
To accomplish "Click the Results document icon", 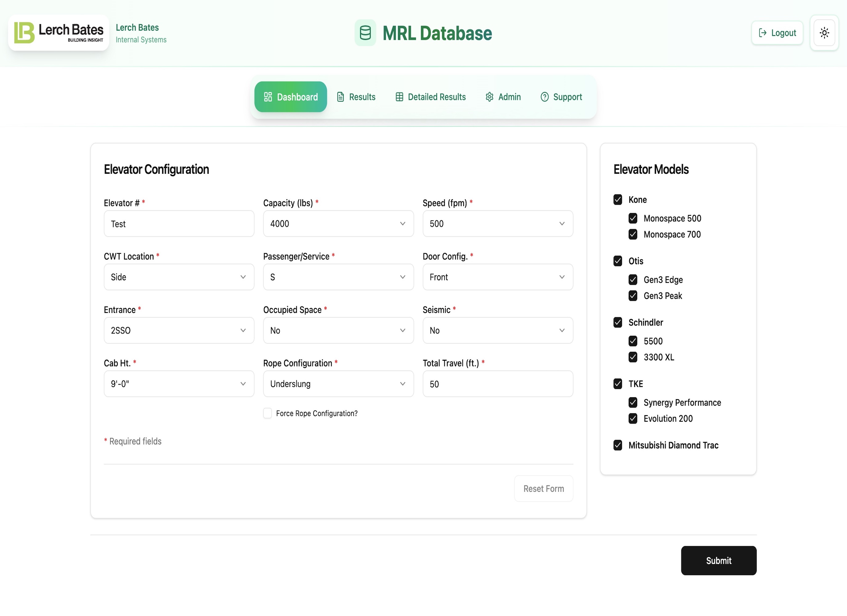I will coord(340,97).
